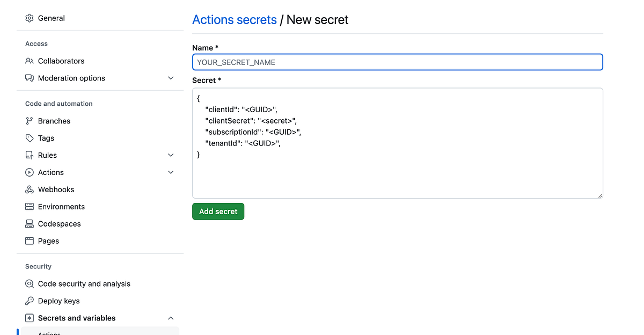The width and height of the screenshot is (644, 335).
Task: Select the Tags label icon
Action: (30, 138)
